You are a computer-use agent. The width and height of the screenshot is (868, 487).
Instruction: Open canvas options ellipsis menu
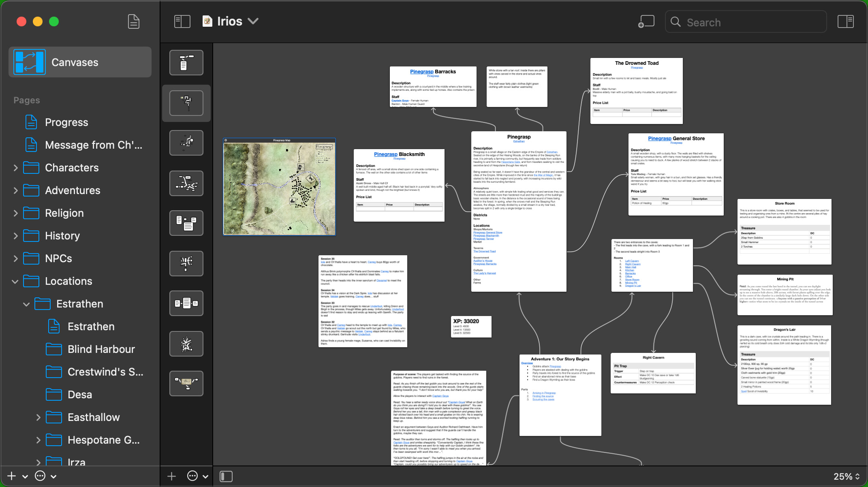pyautogui.click(x=192, y=476)
